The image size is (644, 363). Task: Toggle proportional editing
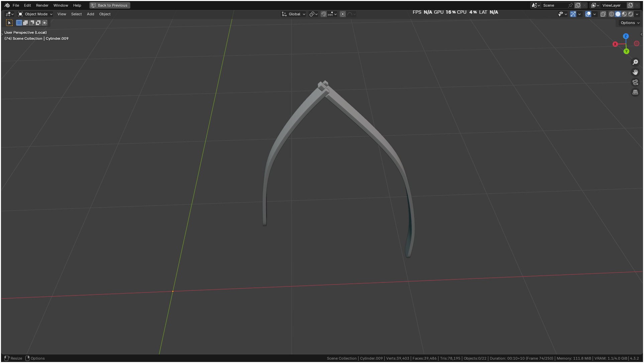[343, 14]
